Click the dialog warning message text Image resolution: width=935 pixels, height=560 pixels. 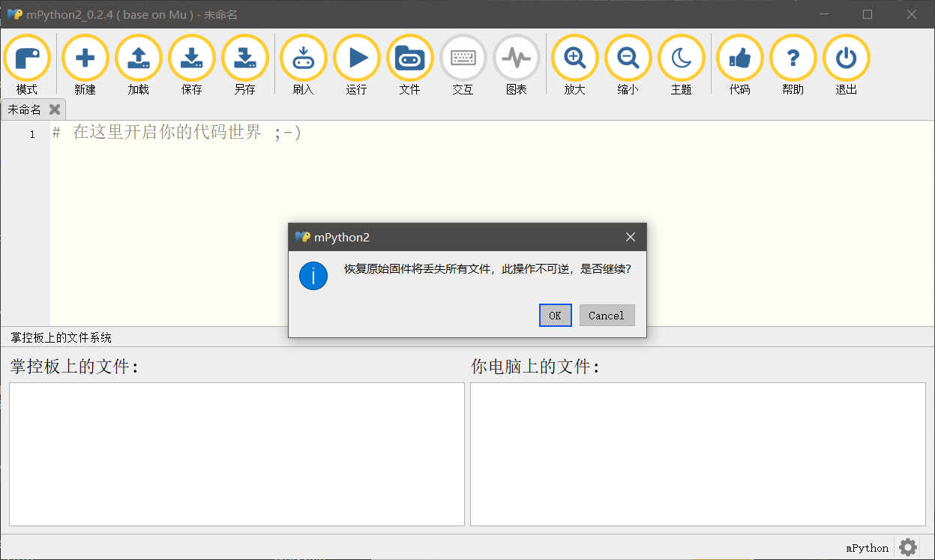(487, 268)
